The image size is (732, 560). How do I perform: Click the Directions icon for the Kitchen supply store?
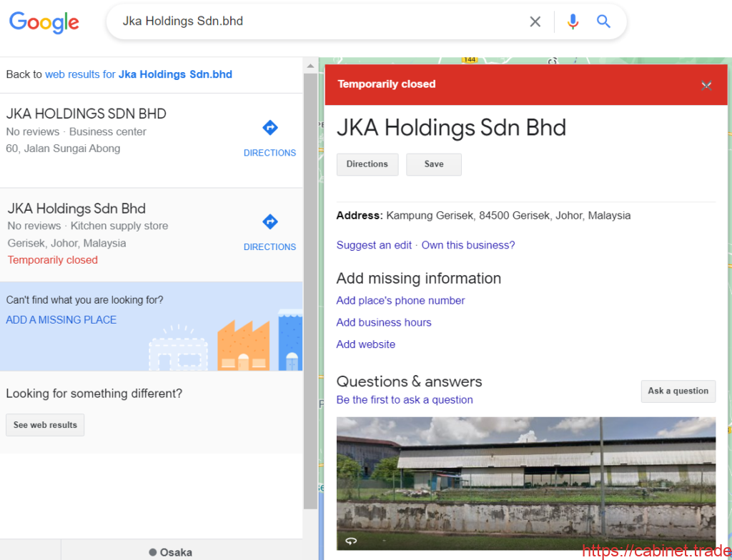[269, 221]
